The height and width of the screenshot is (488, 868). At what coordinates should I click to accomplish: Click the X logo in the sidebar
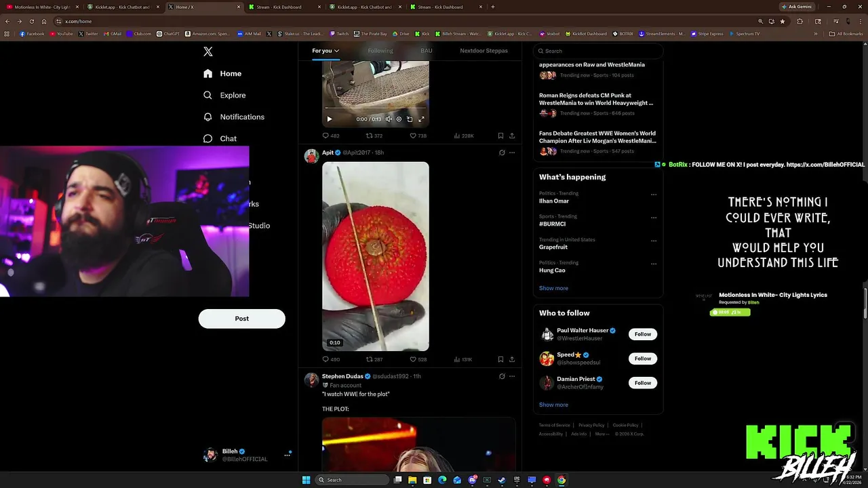(x=208, y=52)
